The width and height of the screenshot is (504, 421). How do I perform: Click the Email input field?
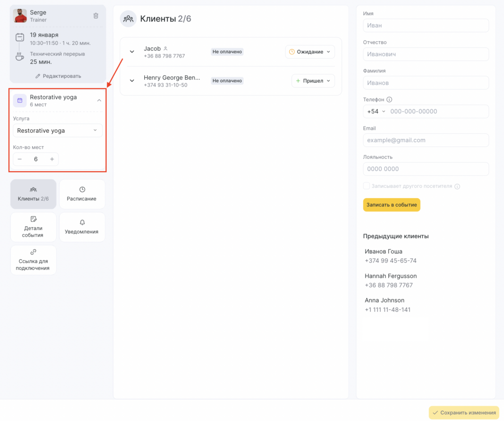(426, 140)
